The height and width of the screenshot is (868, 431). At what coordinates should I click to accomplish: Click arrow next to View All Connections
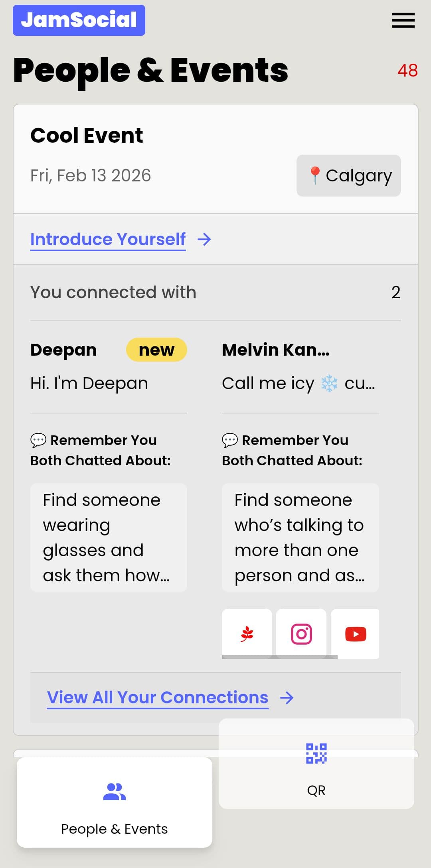(x=287, y=698)
